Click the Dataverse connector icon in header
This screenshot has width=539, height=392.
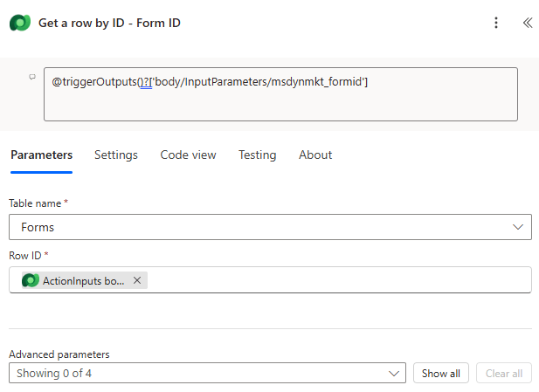[x=20, y=23]
